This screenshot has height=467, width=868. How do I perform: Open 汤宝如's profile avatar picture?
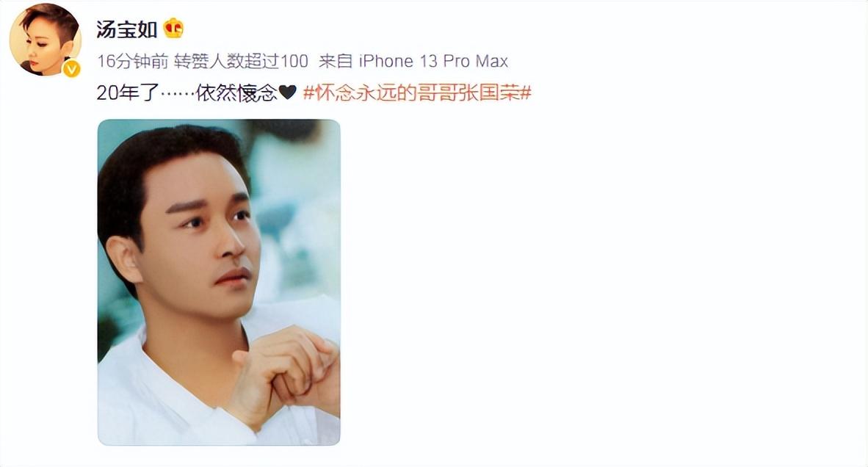[x=45, y=40]
